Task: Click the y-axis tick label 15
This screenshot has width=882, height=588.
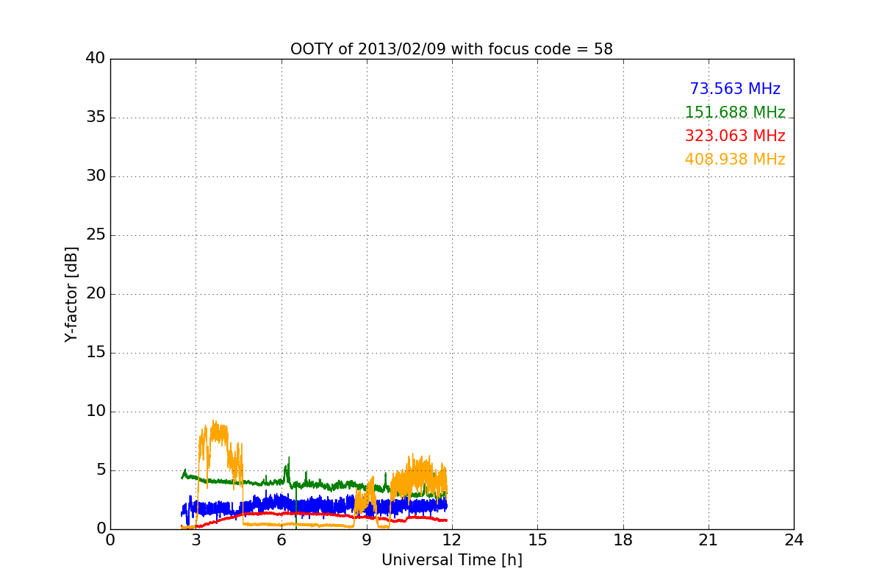Action: coord(96,353)
